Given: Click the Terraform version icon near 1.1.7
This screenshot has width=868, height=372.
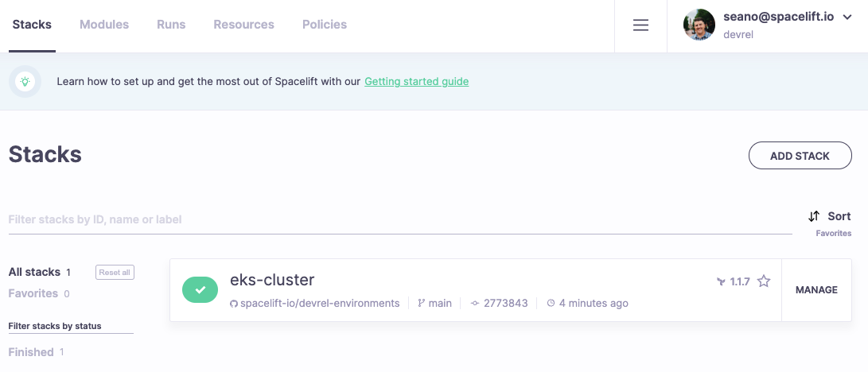Looking at the screenshot, I should (721, 281).
